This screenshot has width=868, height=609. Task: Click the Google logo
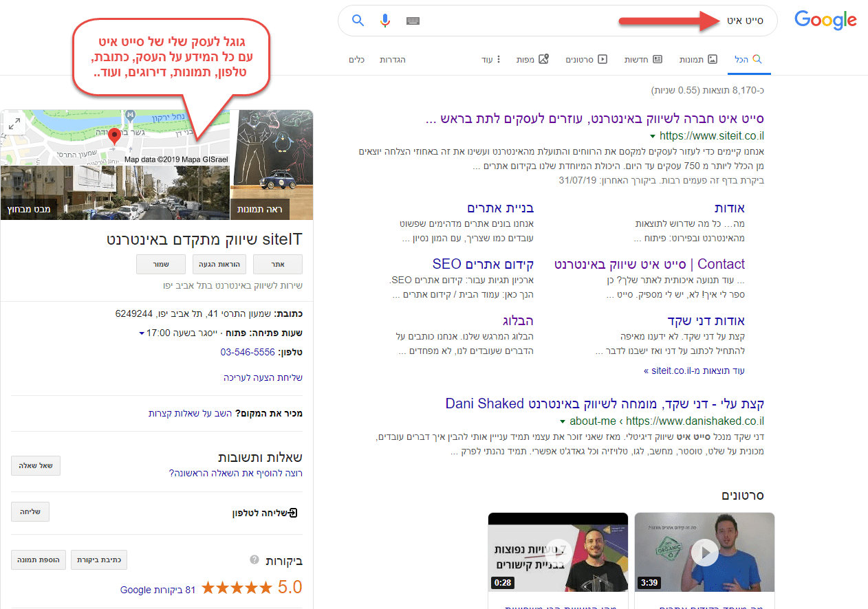(x=825, y=20)
